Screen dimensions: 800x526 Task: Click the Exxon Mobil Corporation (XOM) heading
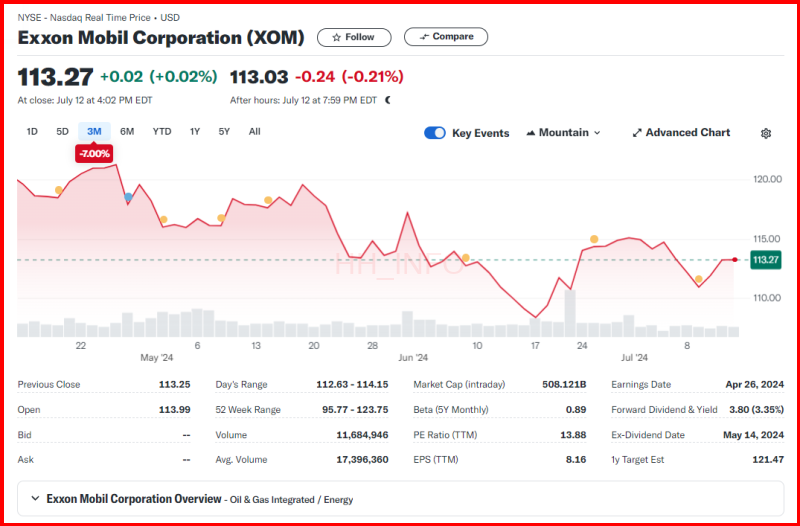click(161, 38)
